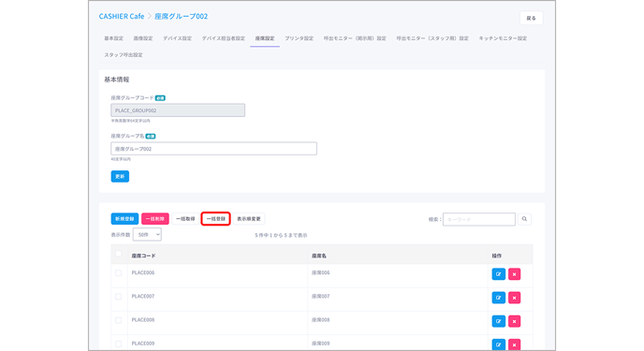Open the デバイス担当者設定 tab
Screen dimensions: 644x351
tap(224, 38)
